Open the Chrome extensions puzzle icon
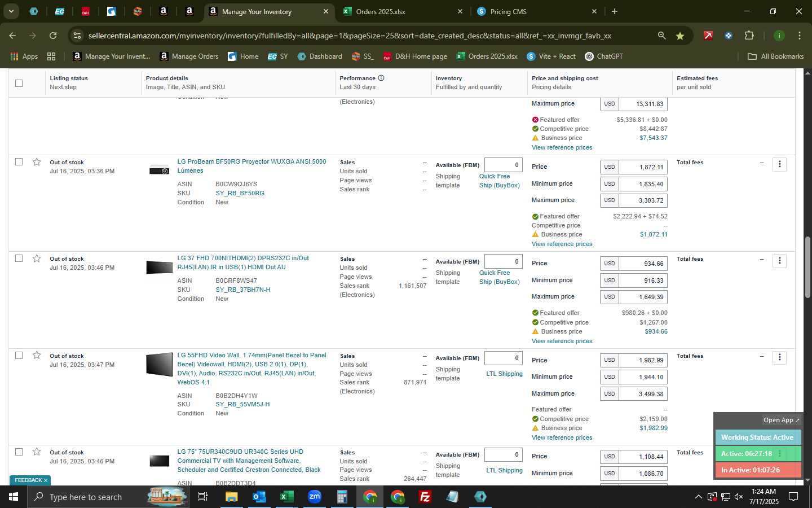The height and width of the screenshot is (508, 812). pos(749,36)
